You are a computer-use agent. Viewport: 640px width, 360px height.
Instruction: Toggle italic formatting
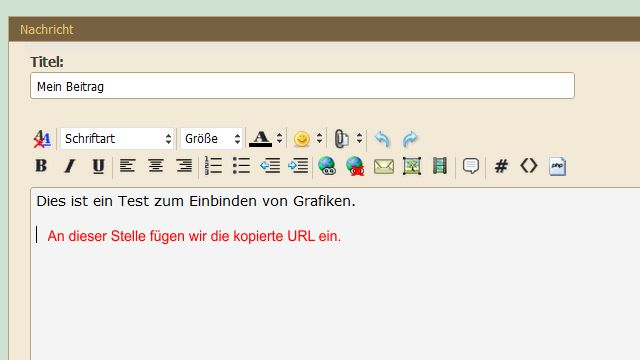[70, 166]
